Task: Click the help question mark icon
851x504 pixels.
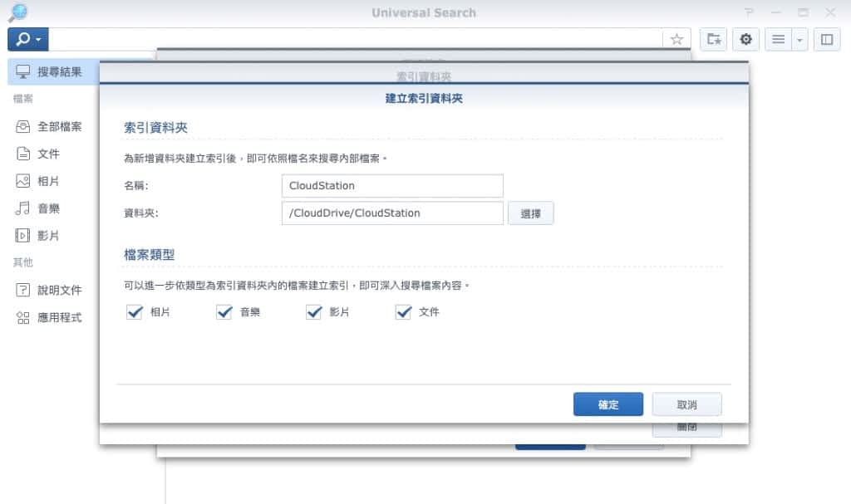Action: pos(750,12)
